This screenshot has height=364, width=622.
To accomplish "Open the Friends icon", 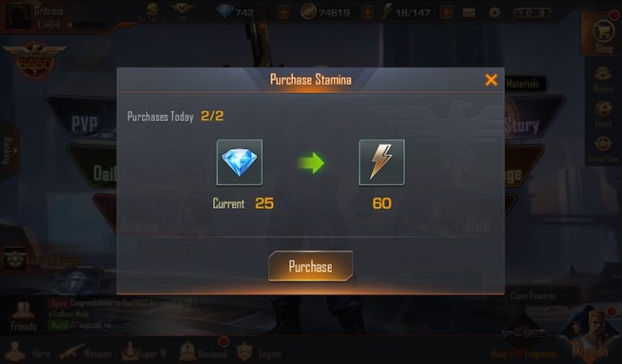I will pyautogui.click(x=23, y=316).
